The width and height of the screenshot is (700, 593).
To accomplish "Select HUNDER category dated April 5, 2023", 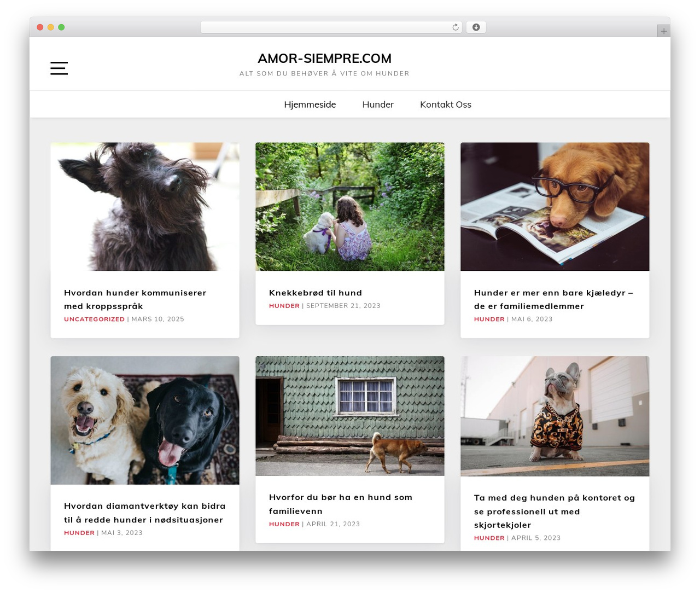I will click(x=489, y=538).
